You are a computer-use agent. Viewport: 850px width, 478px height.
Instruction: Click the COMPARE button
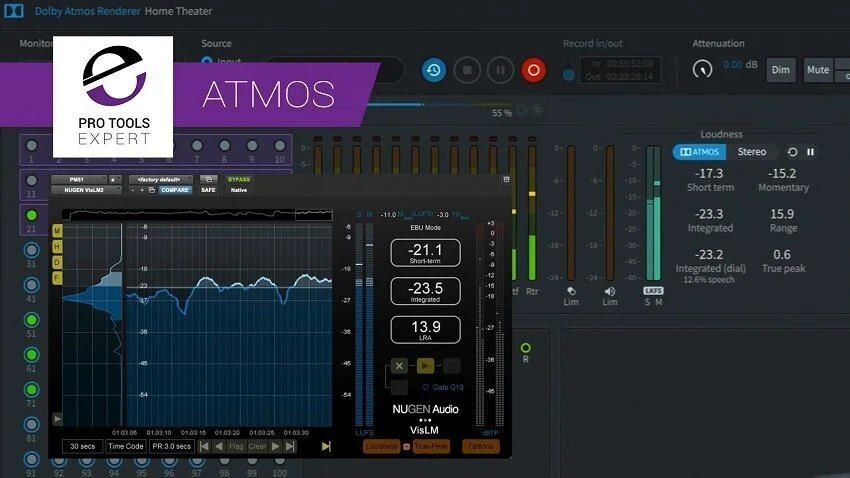[x=175, y=190]
